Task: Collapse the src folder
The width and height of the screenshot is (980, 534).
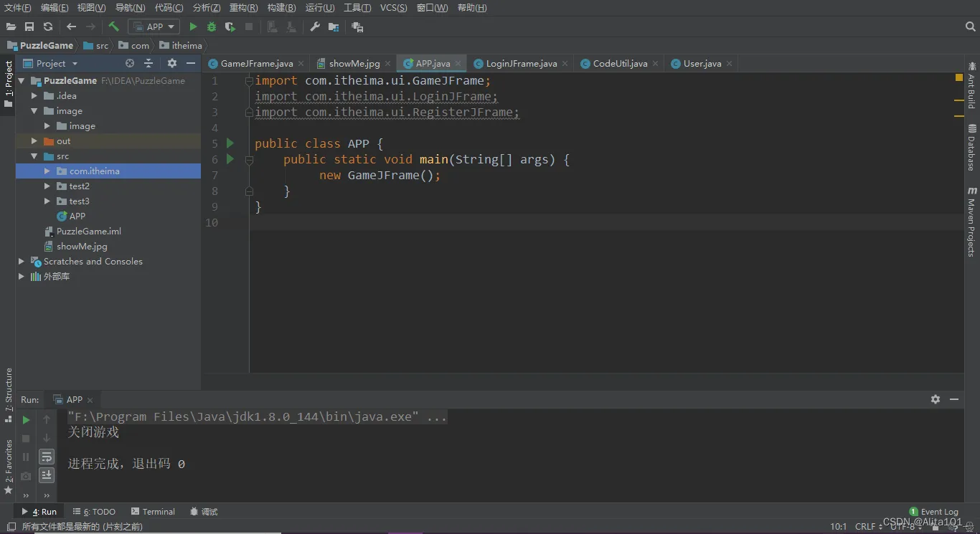Action: (x=34, y=156)
